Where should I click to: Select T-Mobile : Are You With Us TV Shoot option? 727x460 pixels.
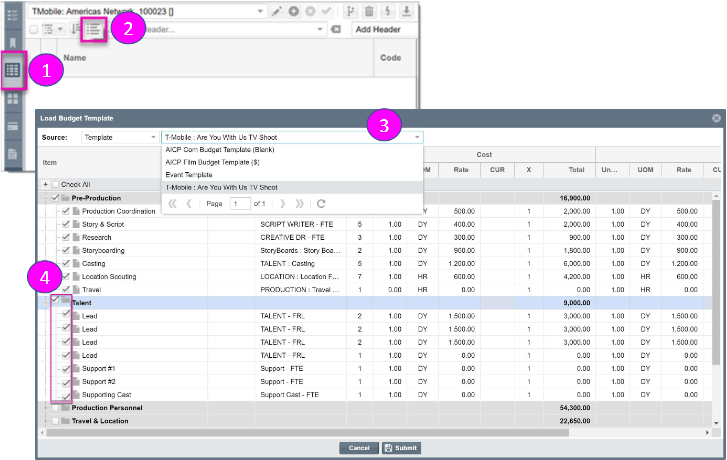(x=292, y=187)
